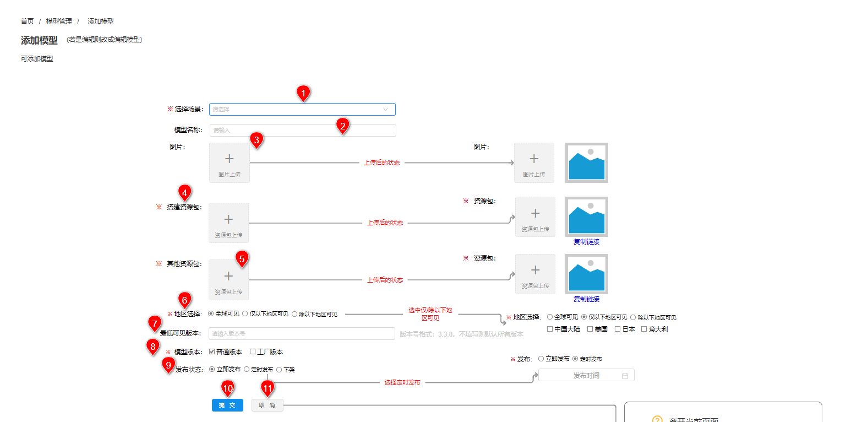
Task: Click the left 图片上传 plus box
Action: pos(230,163)
